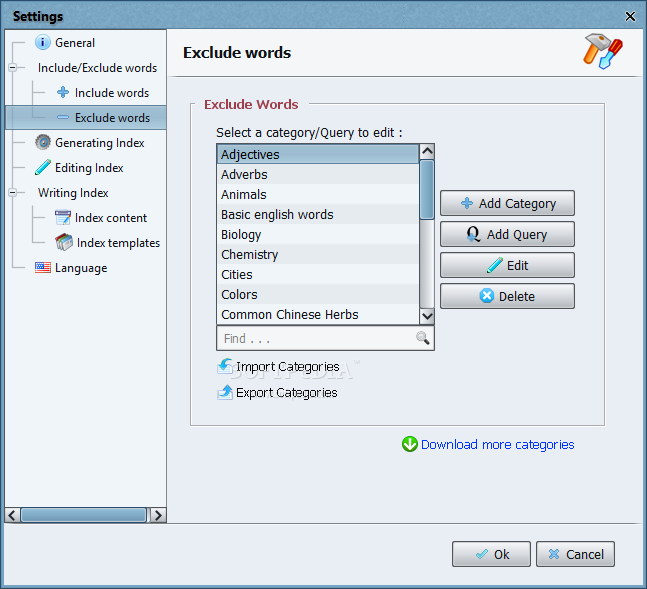Viewport: 647px width, 589px height.
Task: Click the pencil icon for Editing Index
Action: 43,167
